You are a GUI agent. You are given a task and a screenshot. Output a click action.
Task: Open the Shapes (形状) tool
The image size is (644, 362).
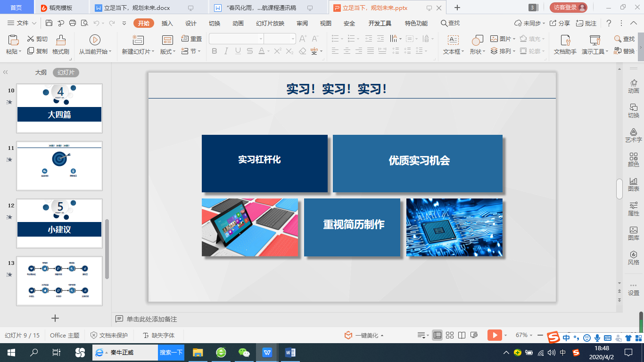coord(478,45)
